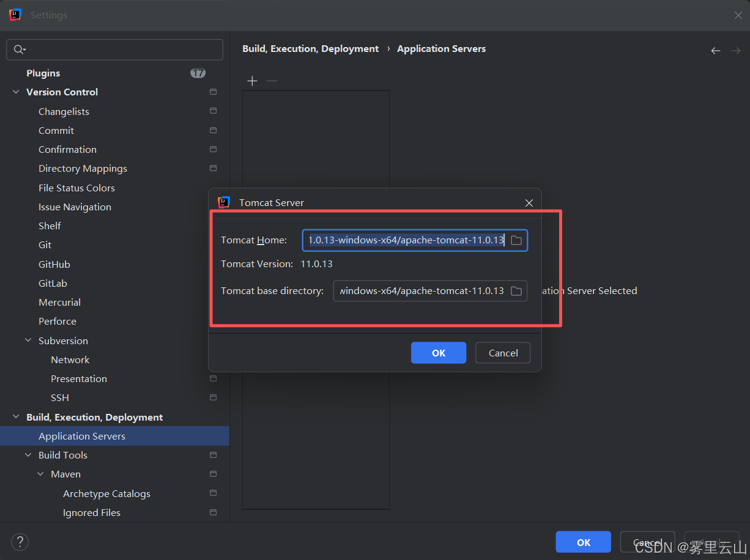Collapse the Maven tree node

40,474
